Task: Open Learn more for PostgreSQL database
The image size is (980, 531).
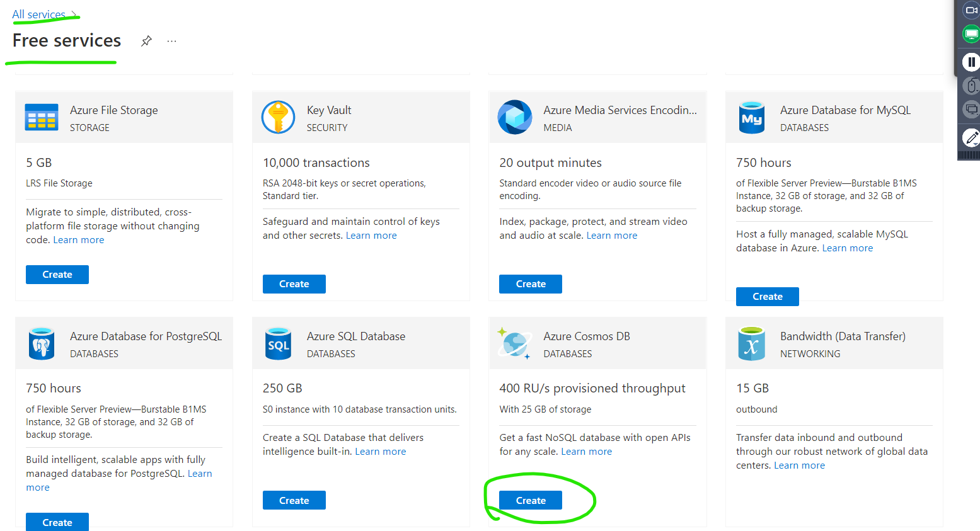Action: (200, 474)
